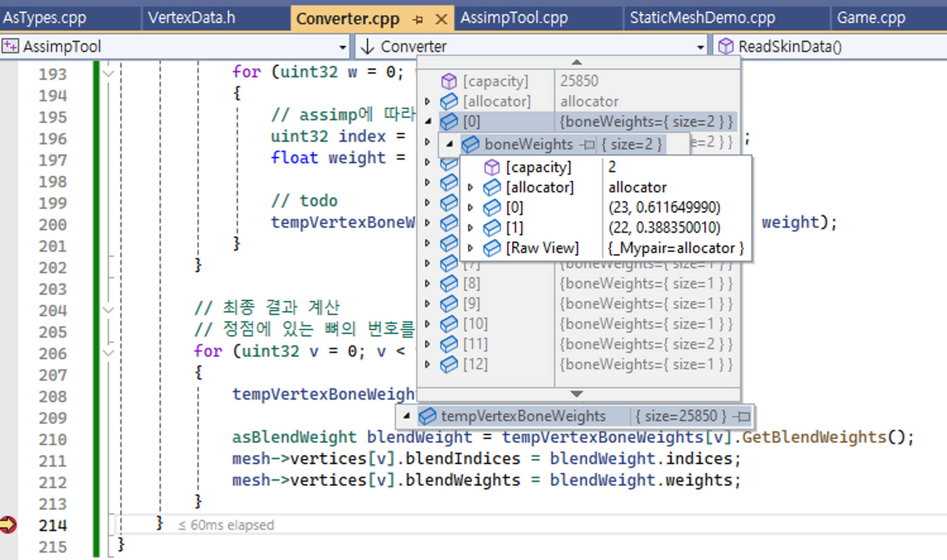The height and width of the screenshot is (560, 947).
Task: Click the breakpoint marker at line 214
Action: coord(8,524)
